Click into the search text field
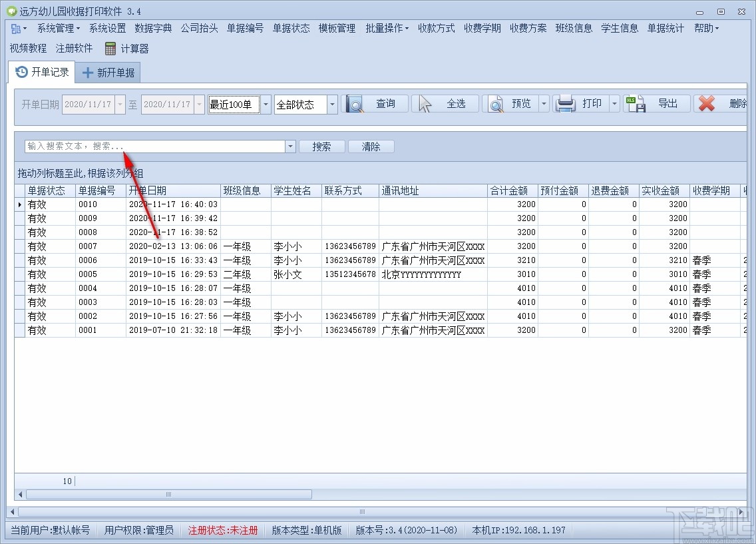The width and height of the screenshot is (756, 544). point(155,146)
